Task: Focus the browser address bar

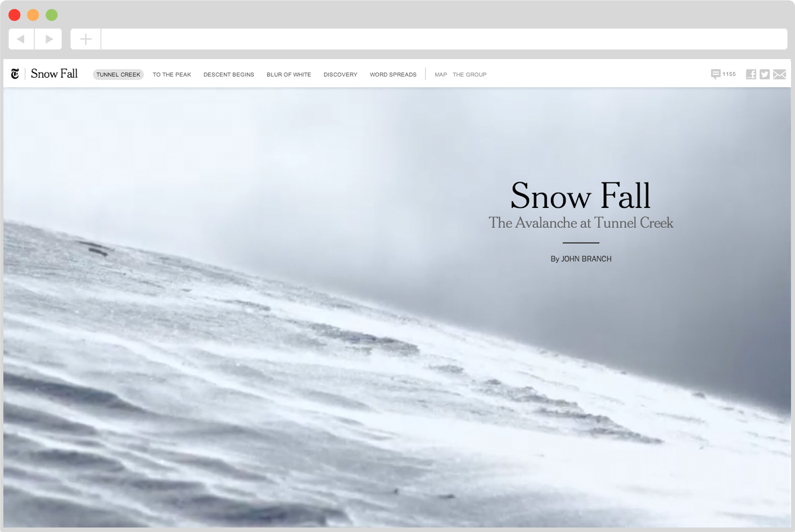Action: (x=444, y=39)
